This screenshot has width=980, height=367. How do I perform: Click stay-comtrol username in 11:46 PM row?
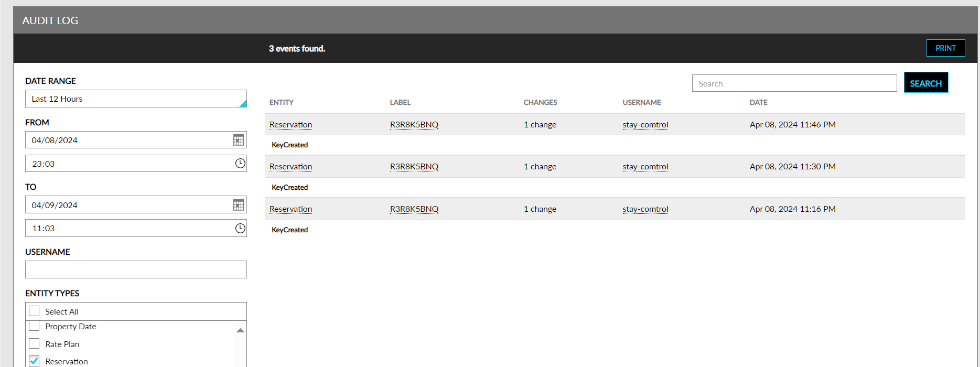645,124
